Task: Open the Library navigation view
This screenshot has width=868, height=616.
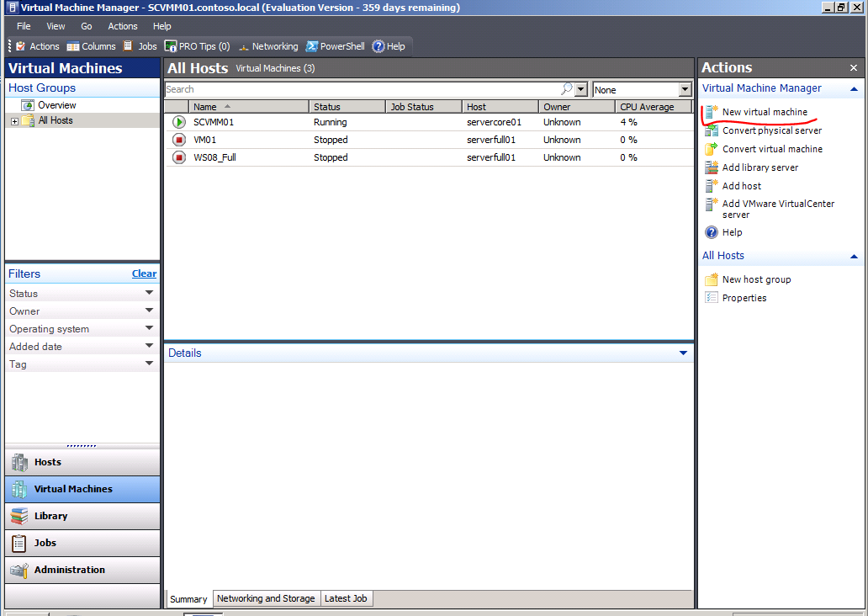Action: (x=82, y=516)
